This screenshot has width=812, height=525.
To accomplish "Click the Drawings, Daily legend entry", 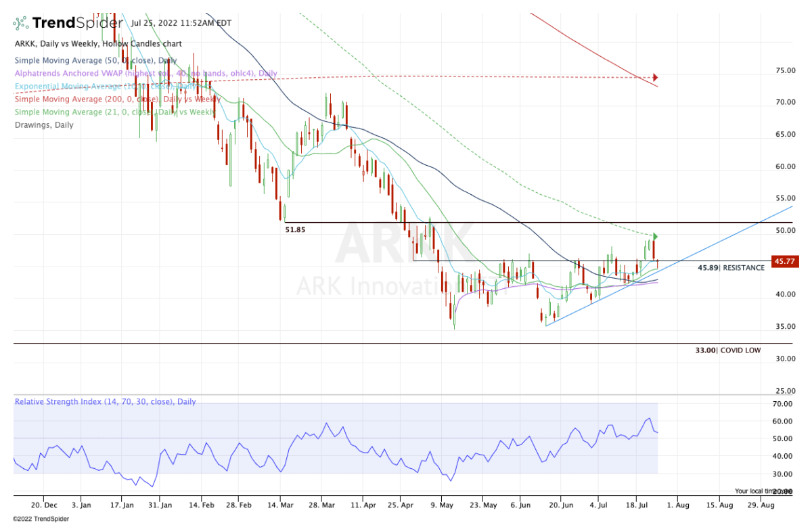I will point(44,124).
